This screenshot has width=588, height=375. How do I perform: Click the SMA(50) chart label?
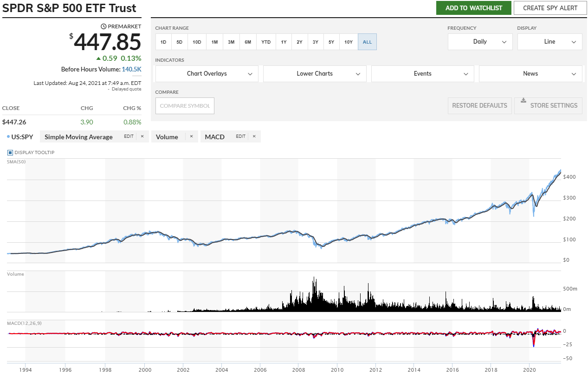16,162
